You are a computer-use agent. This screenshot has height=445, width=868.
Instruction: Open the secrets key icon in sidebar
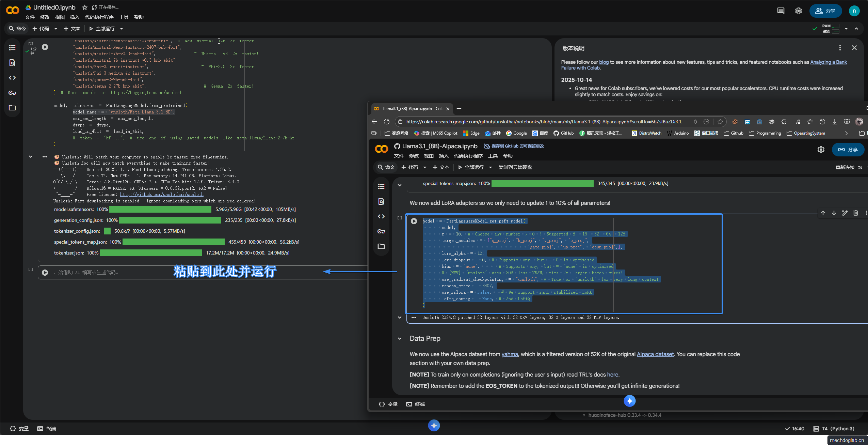pos(12,93)
